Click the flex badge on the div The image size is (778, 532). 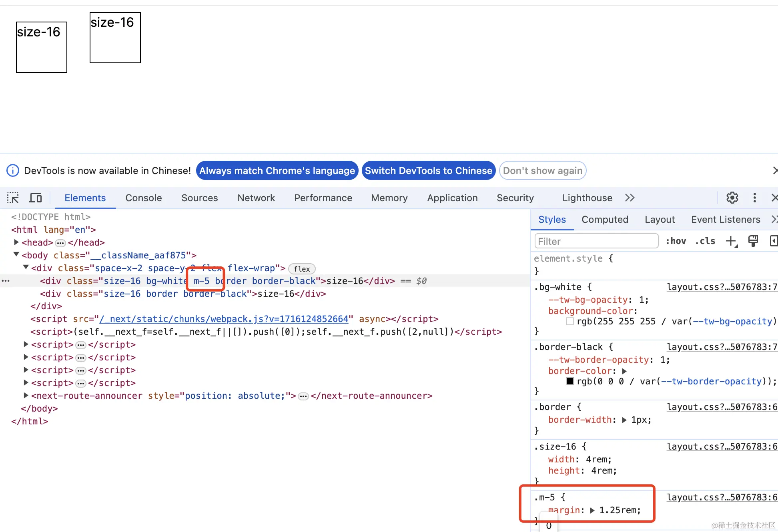(x=302, y=269)
